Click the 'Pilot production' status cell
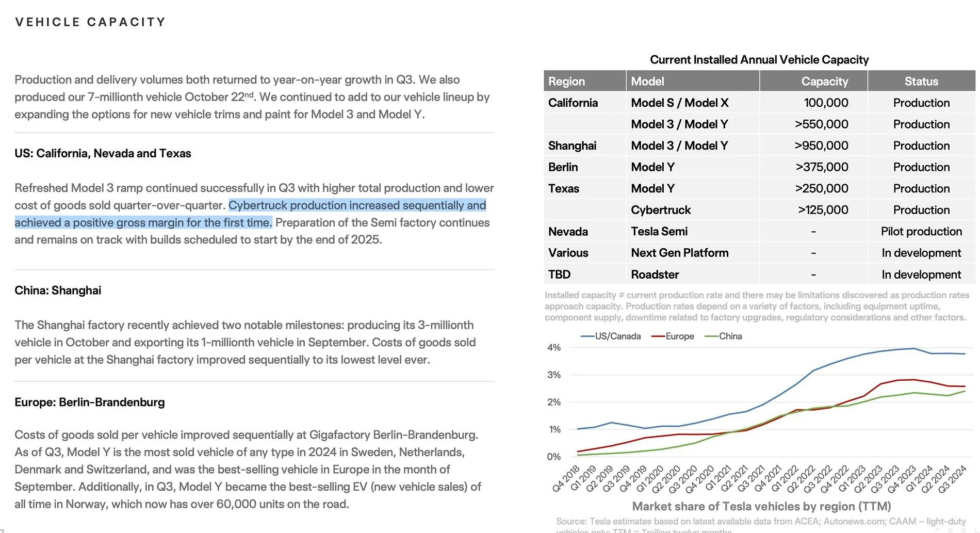This screenshot has width=980, height=533. [x=921, y=232]
